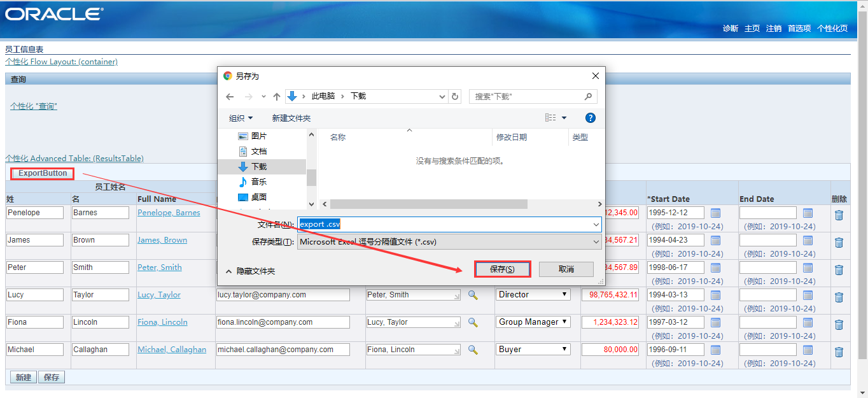Open the Director position dropdown
The width and height of the screenshot is (868, 398).
click(533, 295)
